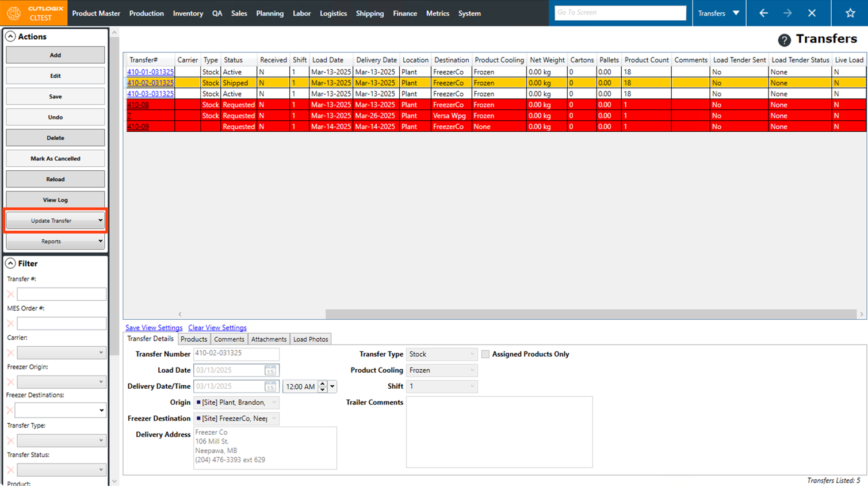Collapse the Filter panel
The width and height of the screenshot is (868, 486).
(x=10, y=263)
